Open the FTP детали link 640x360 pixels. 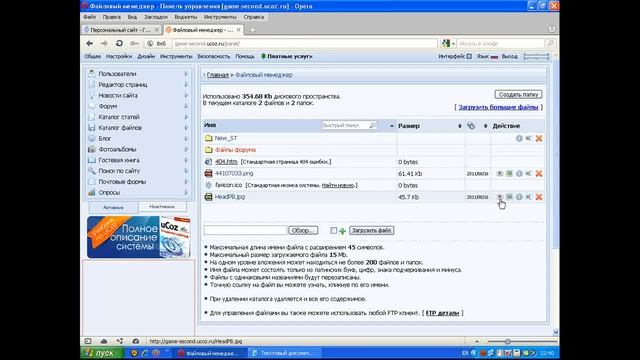coord(442,313)
